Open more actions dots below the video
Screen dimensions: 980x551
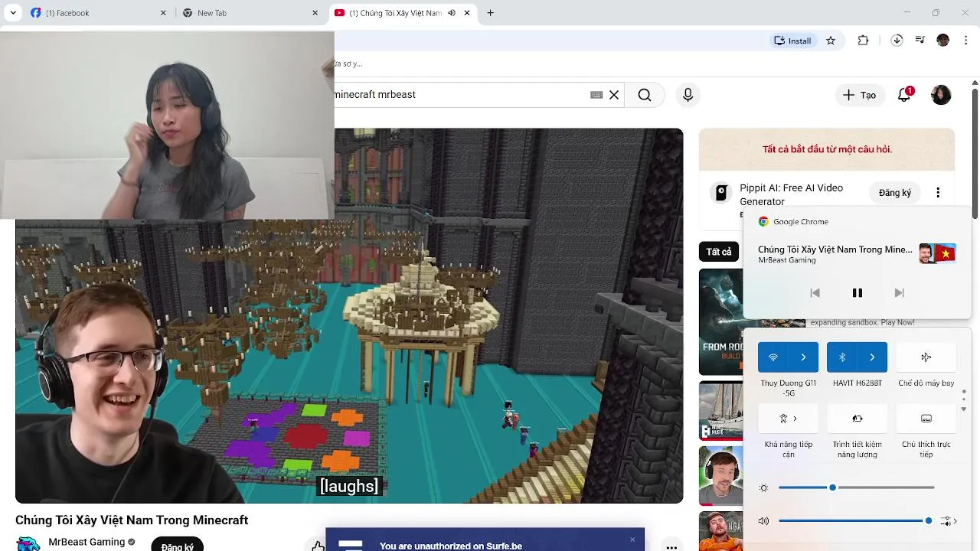click(x=671, y=546)
